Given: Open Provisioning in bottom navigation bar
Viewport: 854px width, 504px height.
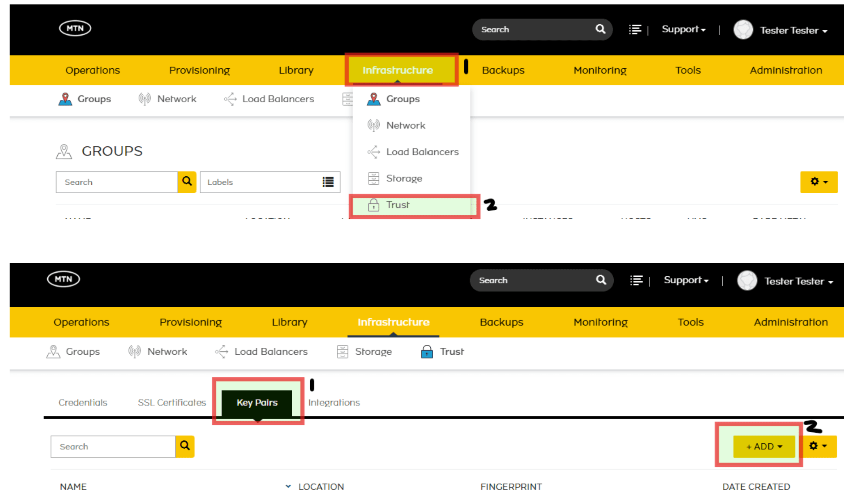Looking at the screenshot, I should coord(190,322).
